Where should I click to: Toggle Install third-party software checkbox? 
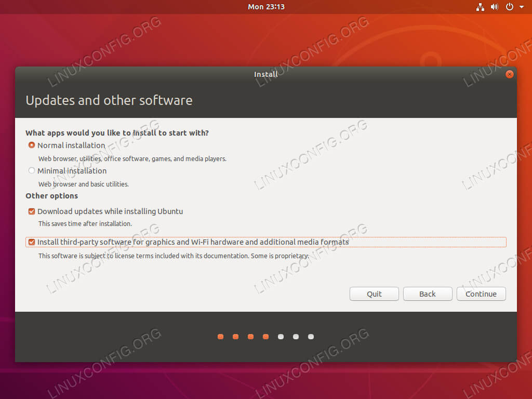pyautogui.click(x=32, y=242)
